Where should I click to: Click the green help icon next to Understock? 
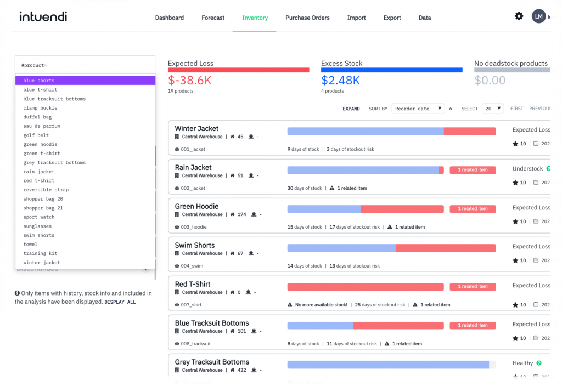548,169
